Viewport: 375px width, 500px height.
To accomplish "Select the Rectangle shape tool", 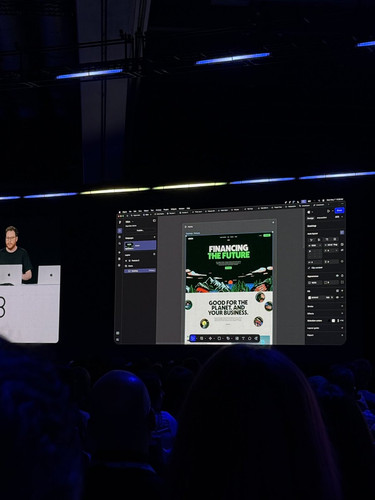I will (219, 338).
